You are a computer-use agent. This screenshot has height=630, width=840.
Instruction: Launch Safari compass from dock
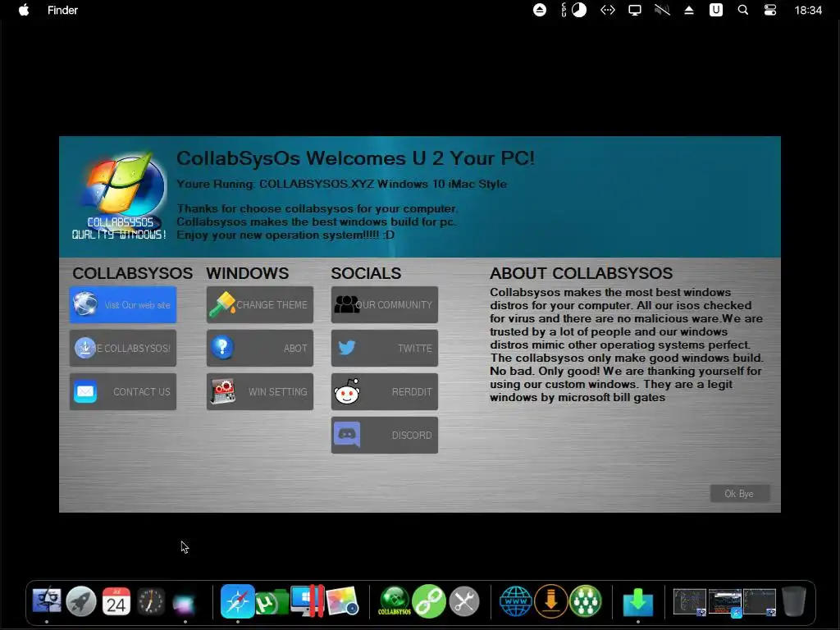(237, 601)
